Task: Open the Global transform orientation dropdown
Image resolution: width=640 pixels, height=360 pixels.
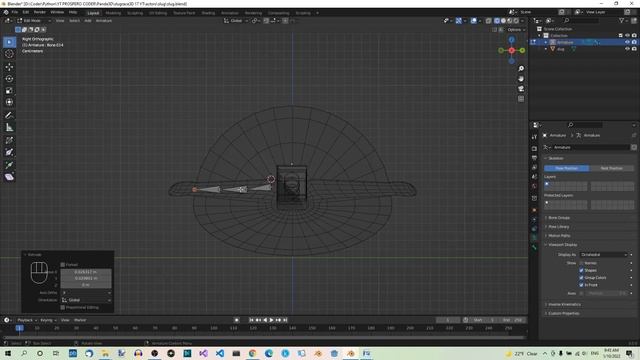Action: (x=236, y=20)
